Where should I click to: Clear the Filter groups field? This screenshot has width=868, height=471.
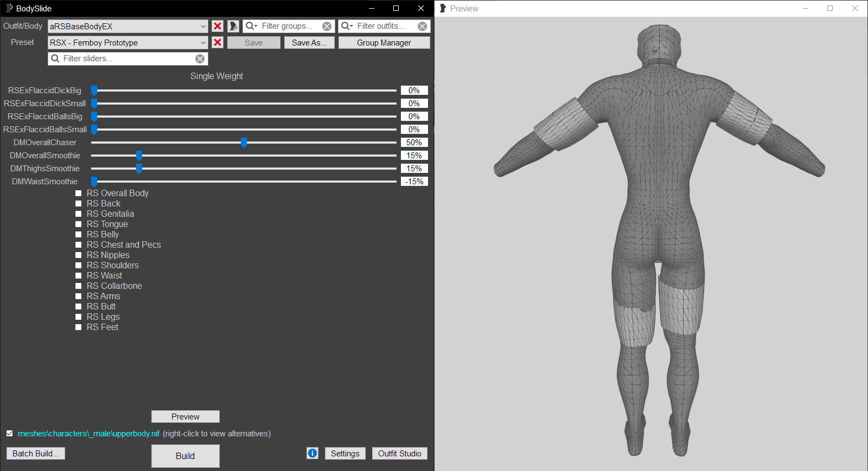pos(327,26)
